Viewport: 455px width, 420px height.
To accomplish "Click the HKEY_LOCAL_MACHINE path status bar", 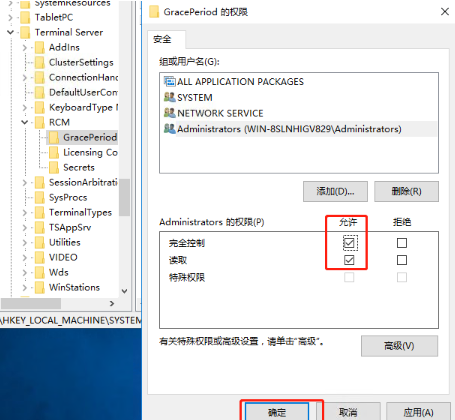I will 71,320.
